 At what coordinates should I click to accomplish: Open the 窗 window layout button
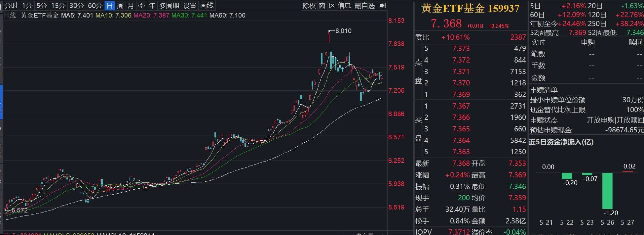point(322,6)
